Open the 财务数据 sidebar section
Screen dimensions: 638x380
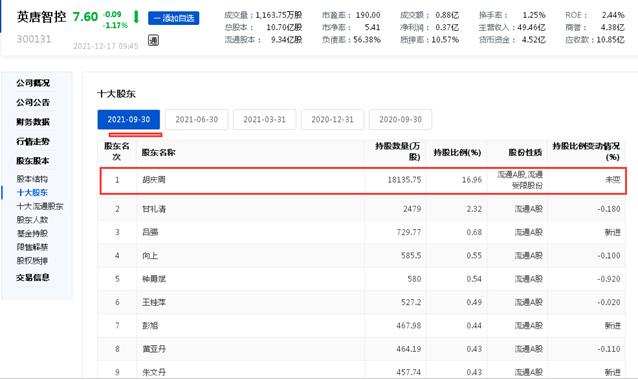[x=33, y=122]
